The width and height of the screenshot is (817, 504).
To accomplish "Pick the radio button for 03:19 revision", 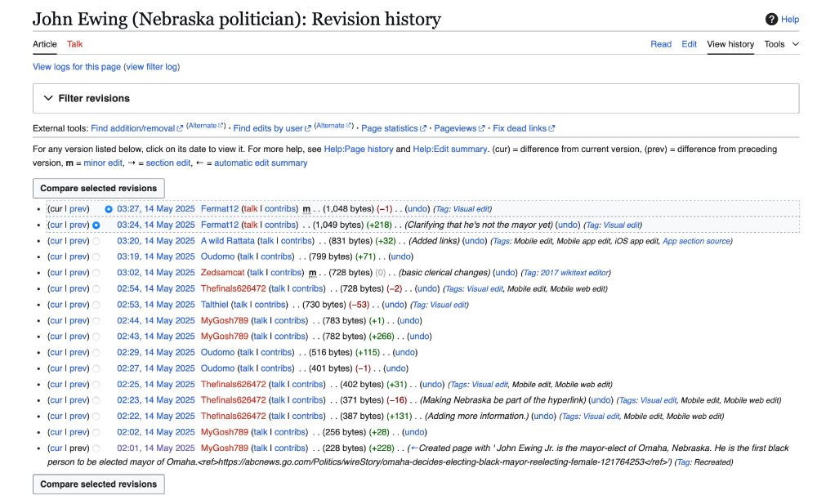I will pyautogui.click(x=96, y=257).
